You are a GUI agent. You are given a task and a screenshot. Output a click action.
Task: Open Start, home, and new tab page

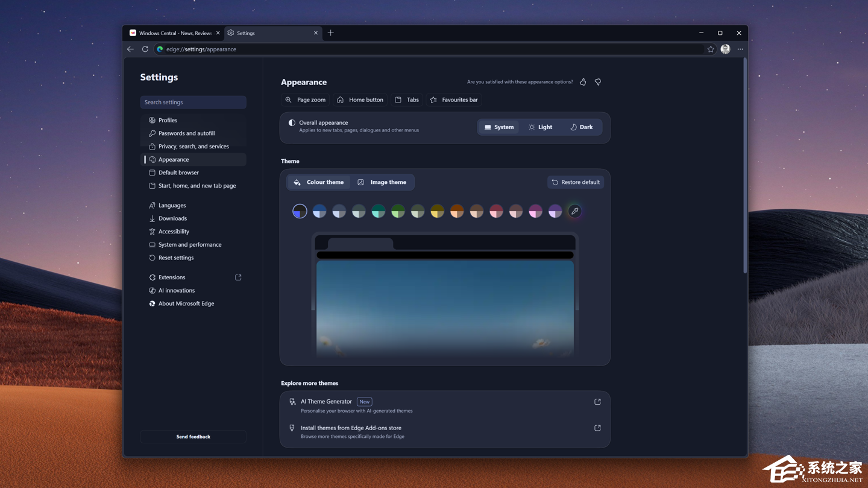tap(193, 186)
